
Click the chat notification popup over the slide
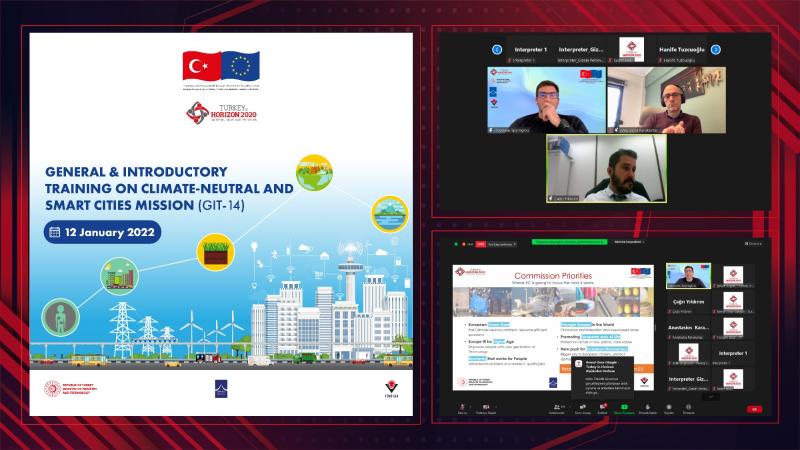coord(602,378)
